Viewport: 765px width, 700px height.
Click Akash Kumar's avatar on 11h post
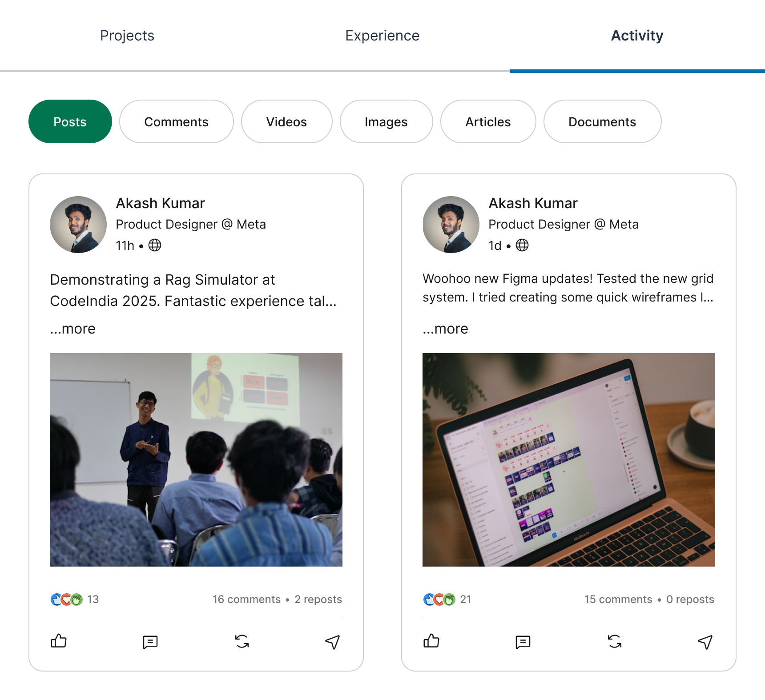coord(78,225)
